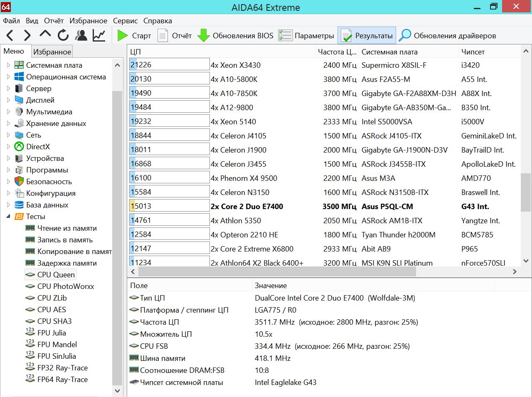
Task: Expand the Мультимедиа tree node
Action: [8, 112]
